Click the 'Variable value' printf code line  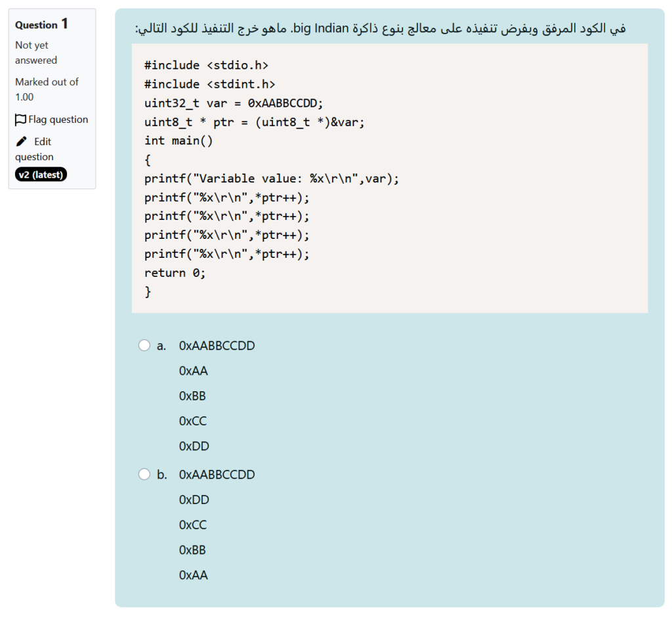point(271,179)
